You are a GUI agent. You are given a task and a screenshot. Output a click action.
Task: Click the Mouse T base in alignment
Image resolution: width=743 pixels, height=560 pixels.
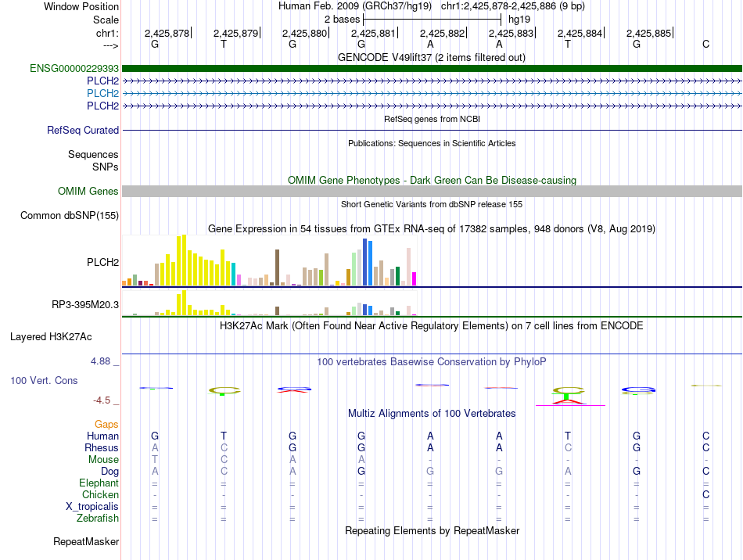155,460
